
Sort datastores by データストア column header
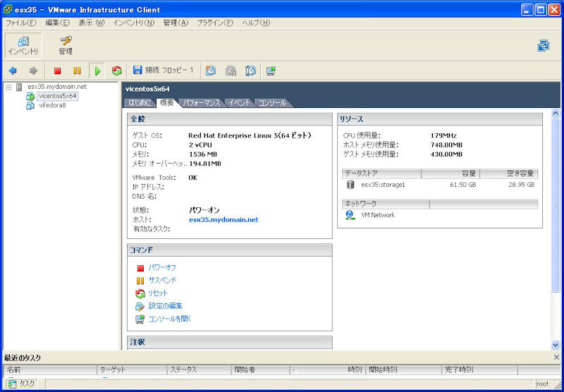point(381,173)
